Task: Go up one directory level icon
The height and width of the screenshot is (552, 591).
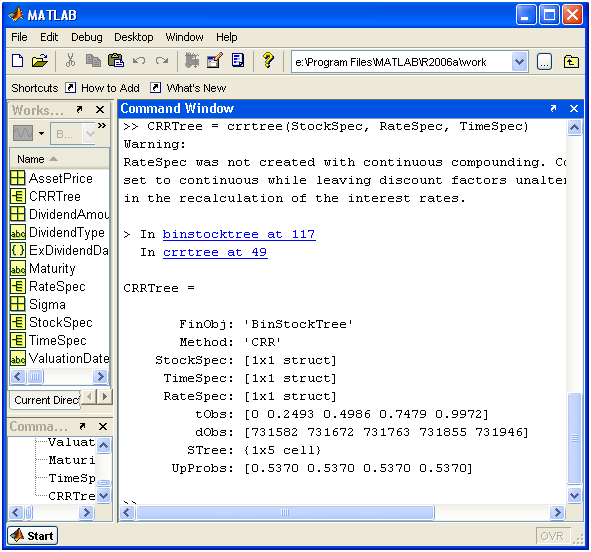Action: click(x=571, y=61)
